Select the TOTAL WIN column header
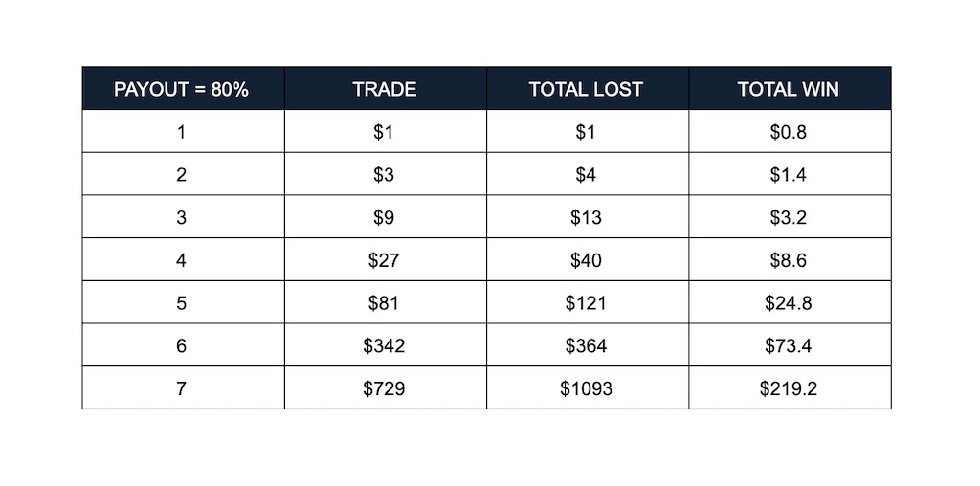Viewport: 980px width, 486px height. coord(789,89)
